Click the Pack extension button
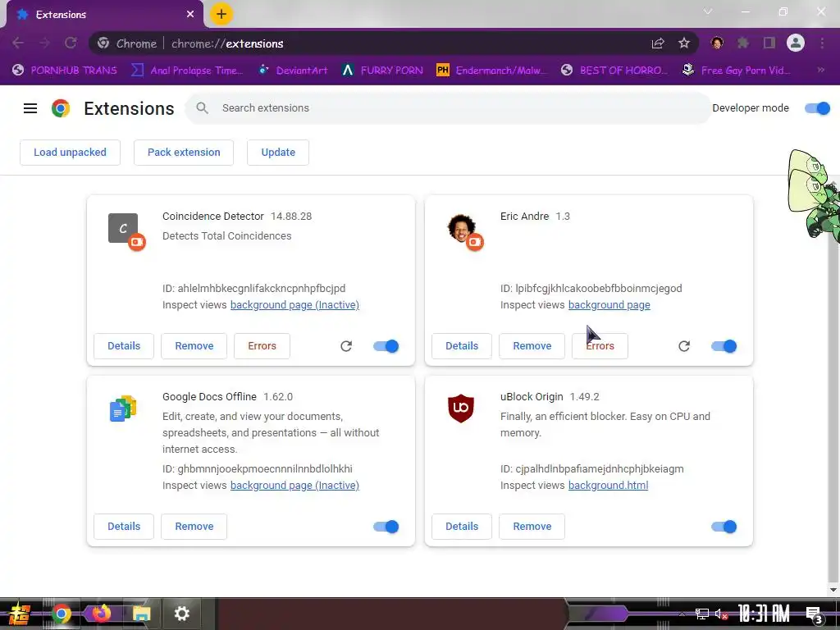 [184, 153]
